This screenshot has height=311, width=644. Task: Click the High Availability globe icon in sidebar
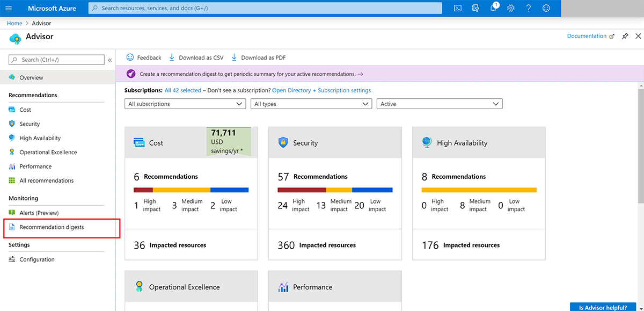coord(12,138)
